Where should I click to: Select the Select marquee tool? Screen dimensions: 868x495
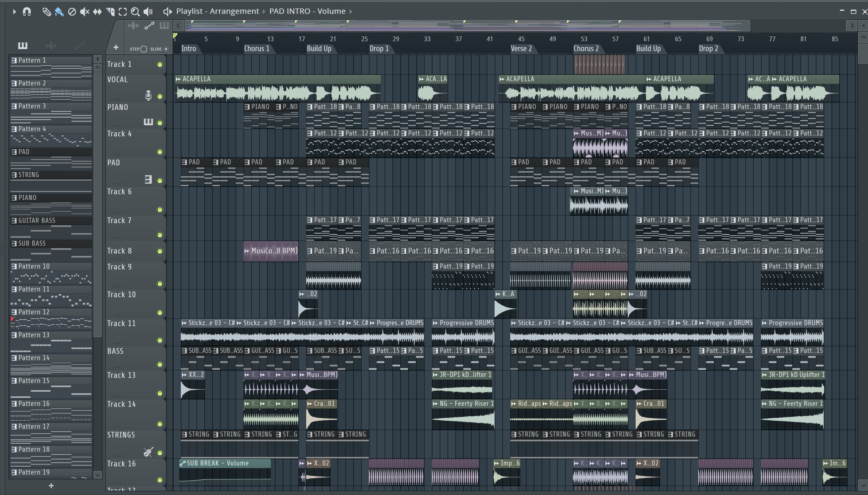pyautogui.click(x=122, y=11)
